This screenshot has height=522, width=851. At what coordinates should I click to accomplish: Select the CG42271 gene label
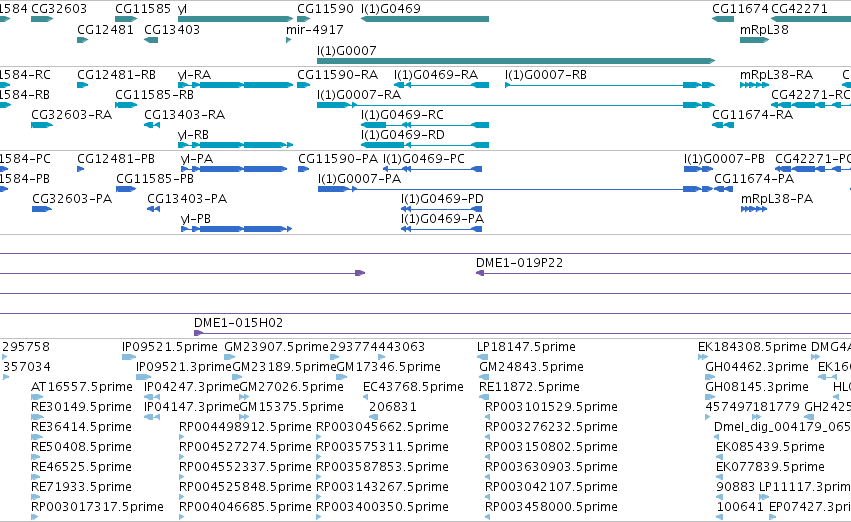coord(799,9)
